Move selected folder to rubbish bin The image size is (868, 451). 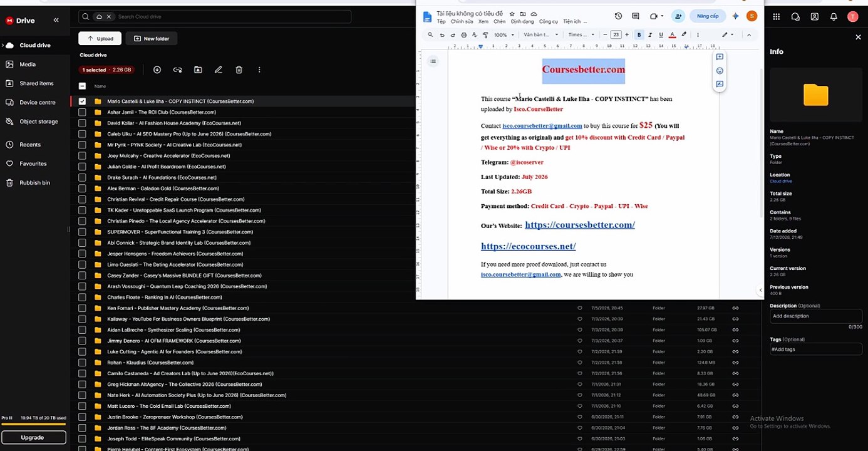pyautogui.click(x=239, y=70)
